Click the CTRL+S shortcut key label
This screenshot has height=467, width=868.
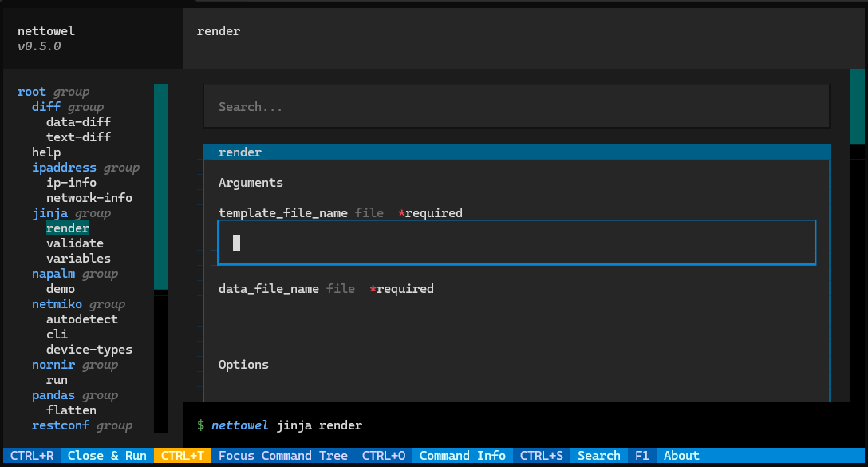click(542, 456)
